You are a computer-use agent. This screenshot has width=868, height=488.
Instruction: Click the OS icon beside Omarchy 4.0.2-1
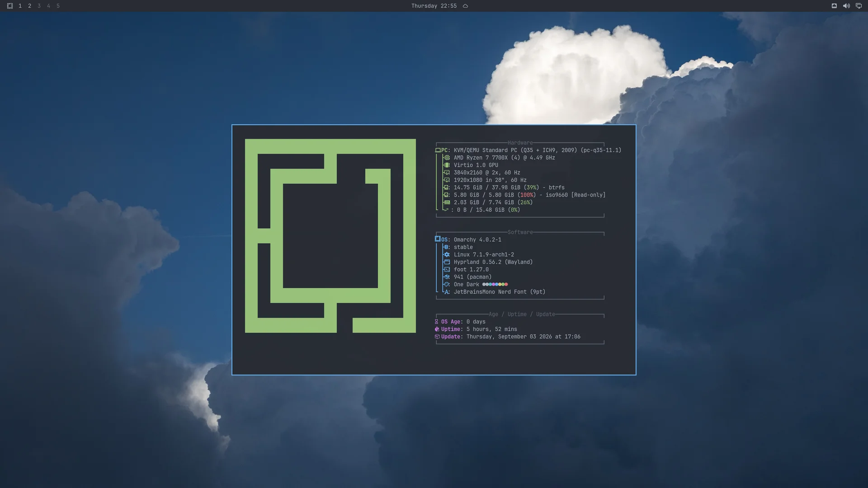(438, 239)
